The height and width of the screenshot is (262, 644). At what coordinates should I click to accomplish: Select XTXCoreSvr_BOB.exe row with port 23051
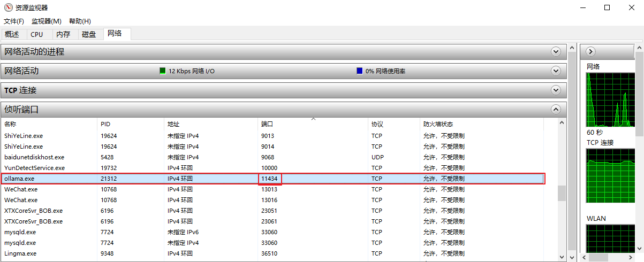point(272,211)
